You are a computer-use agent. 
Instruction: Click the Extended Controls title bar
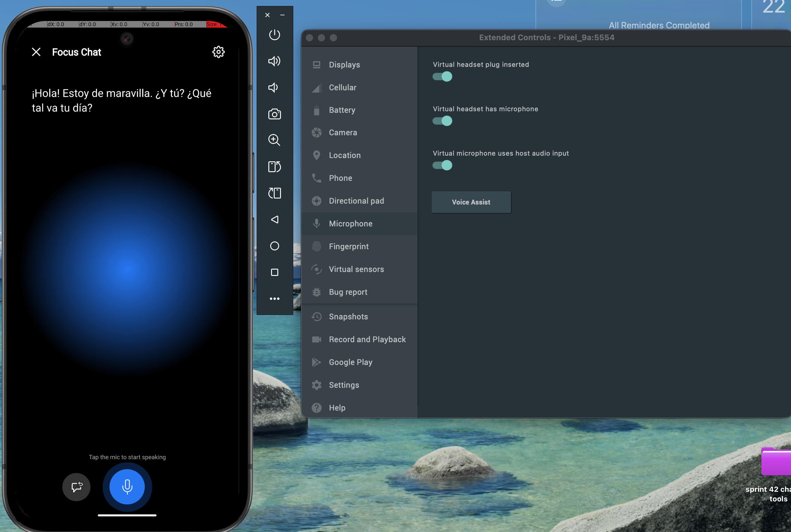click(546, 38)
